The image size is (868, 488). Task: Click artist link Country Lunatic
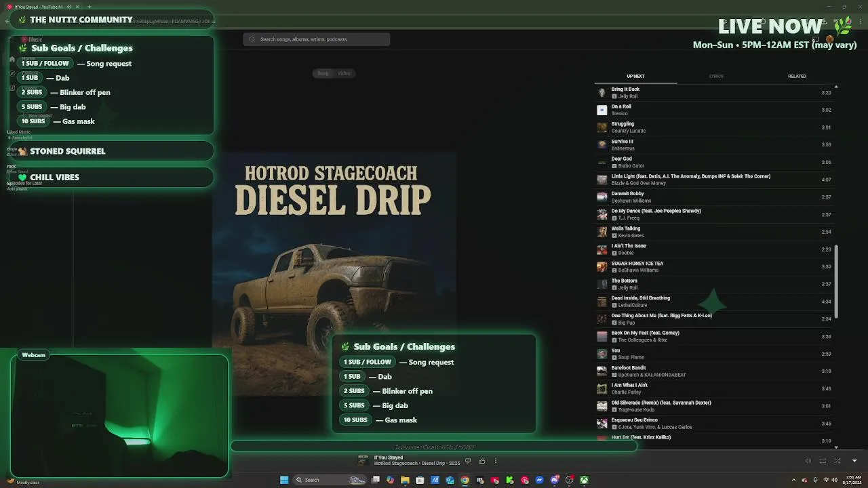point(629,131)
